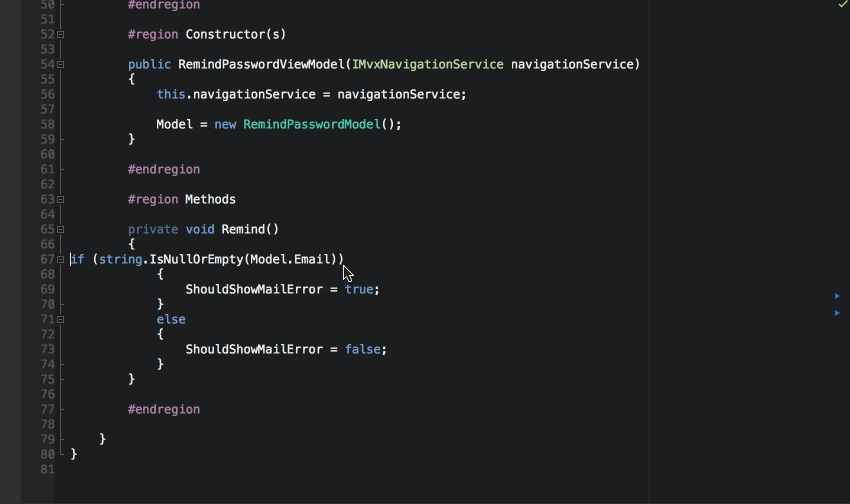This screenshot has height=504, width=850.
Task: Click 'ShouldShowMailError' on line 73
Action: tap(254, 350)
